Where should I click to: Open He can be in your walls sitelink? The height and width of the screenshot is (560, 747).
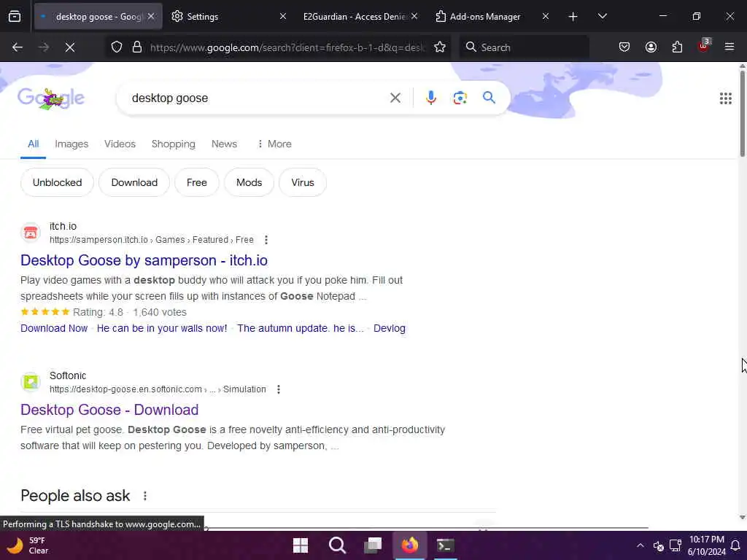click(162, 329)
